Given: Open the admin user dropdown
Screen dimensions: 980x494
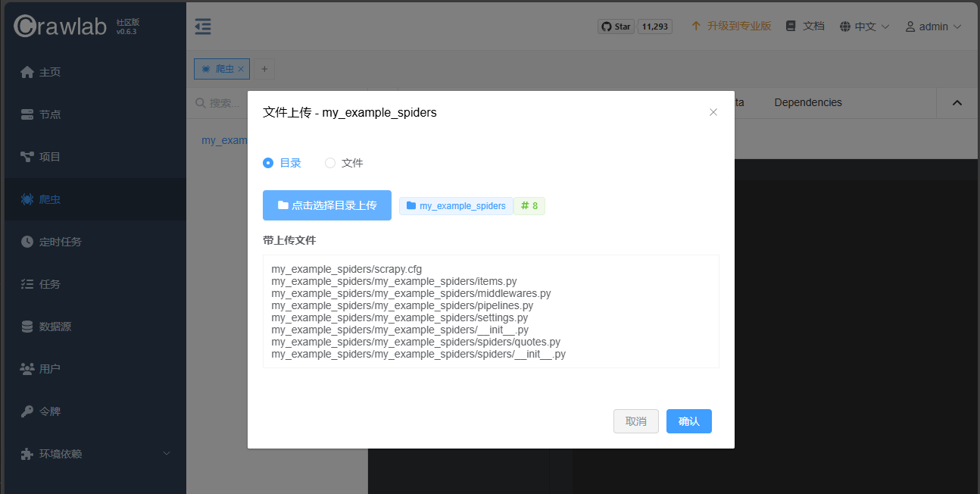Looking at the screenshot, I should 933,27.
